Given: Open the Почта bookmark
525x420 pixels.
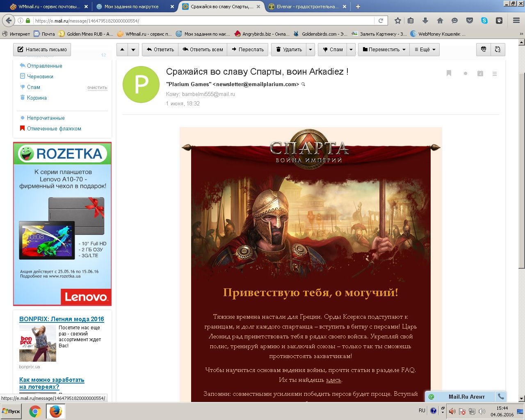Looking at the screenshot, I should pos(44,34).
